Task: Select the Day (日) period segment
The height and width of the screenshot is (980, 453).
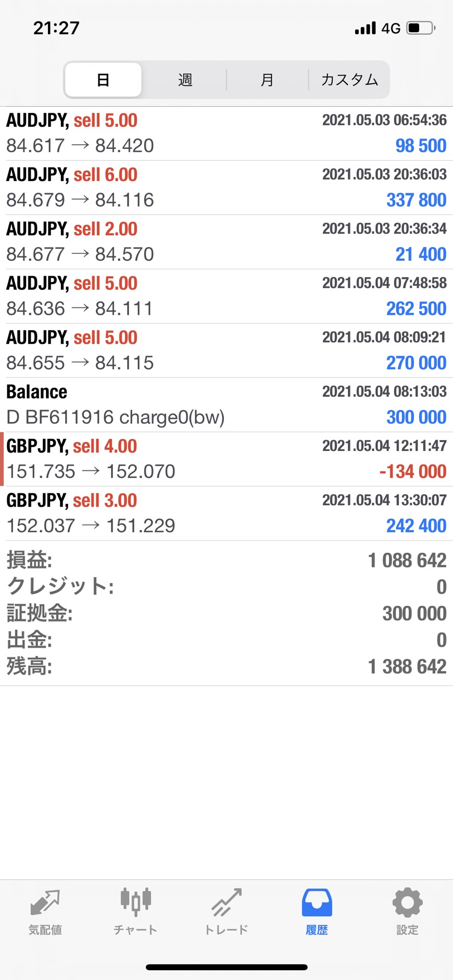Action: 103,80
